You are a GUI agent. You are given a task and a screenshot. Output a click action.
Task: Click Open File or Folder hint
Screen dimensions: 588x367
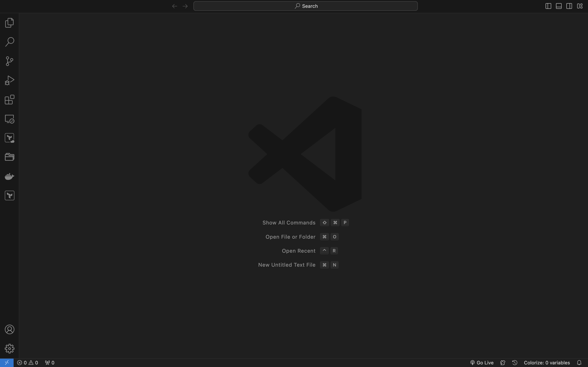(x=302, y=237)
